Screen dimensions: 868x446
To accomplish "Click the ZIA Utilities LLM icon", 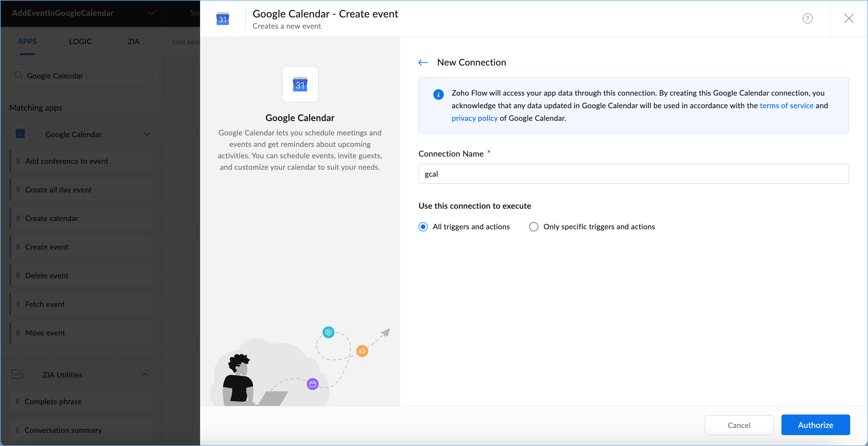I will (17, 374).
